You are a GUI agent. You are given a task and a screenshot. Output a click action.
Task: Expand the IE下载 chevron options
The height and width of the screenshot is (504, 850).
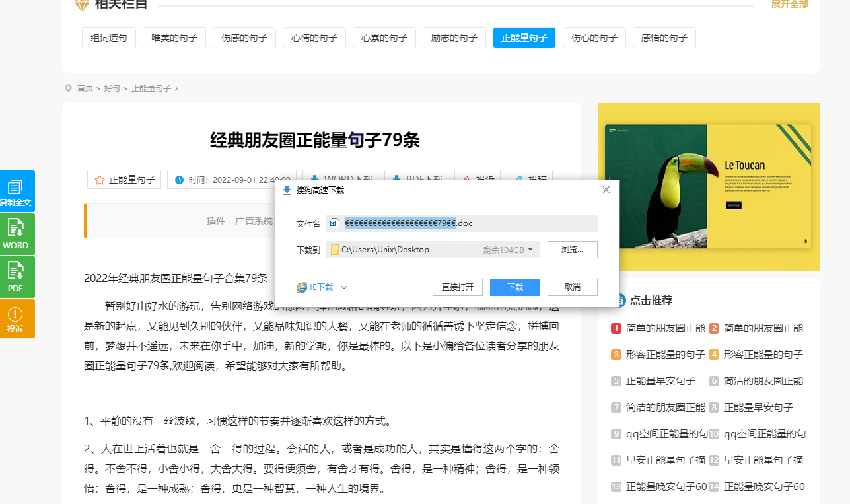click(343, 287)
